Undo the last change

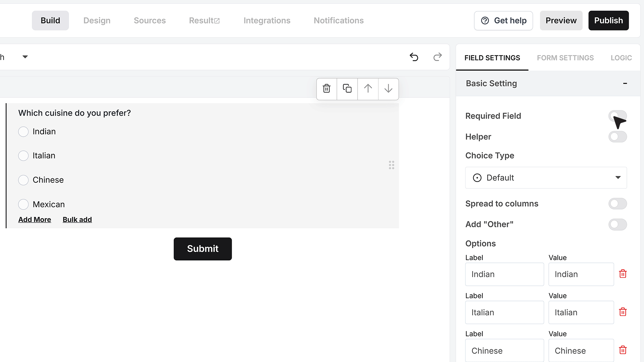[414, 57]
